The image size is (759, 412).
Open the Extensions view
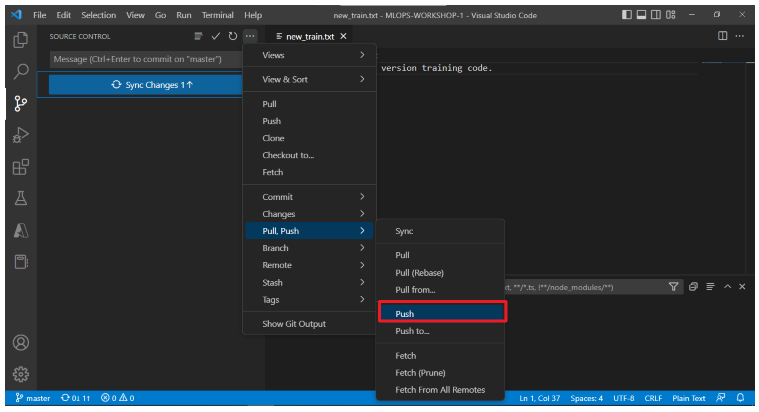coord(20,167)
